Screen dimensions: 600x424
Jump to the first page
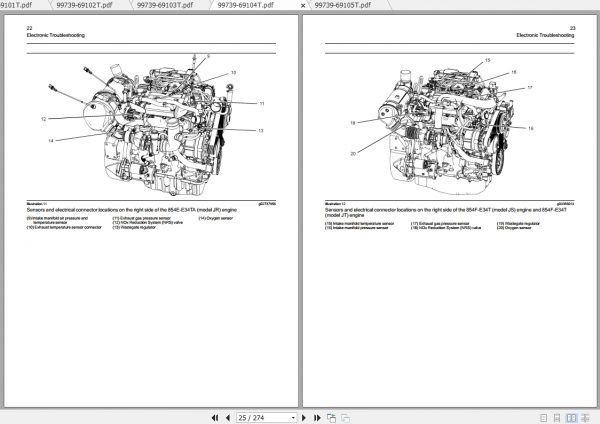click(x=215, y=418)
